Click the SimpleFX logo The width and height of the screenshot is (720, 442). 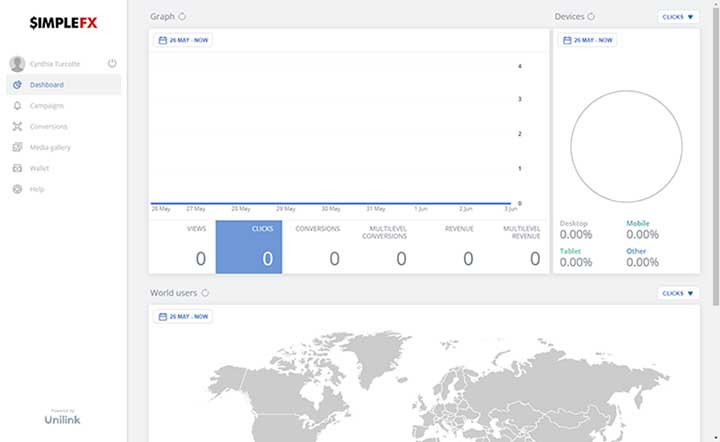click(64, 22)
